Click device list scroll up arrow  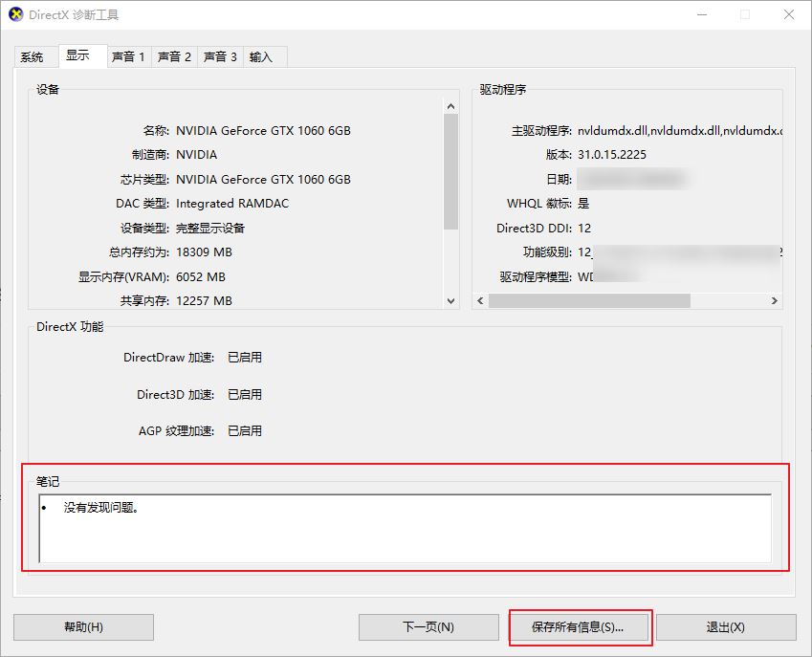451,106
